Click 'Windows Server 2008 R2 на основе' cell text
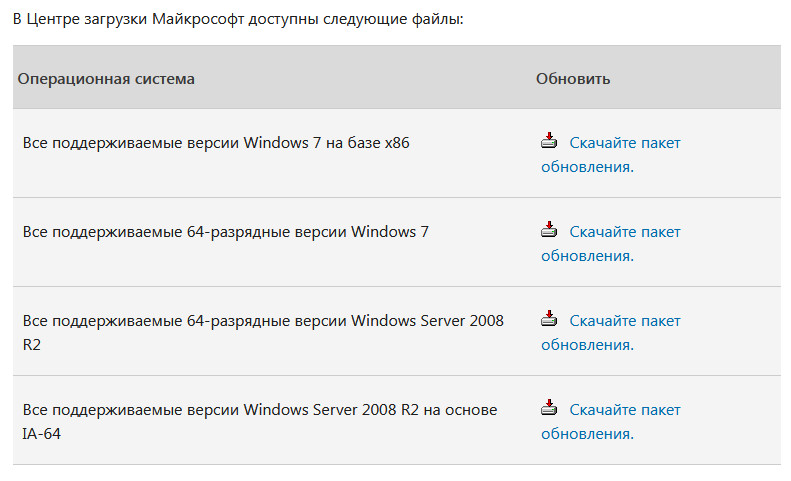This screenshot has width=791, height=481. 370,409
